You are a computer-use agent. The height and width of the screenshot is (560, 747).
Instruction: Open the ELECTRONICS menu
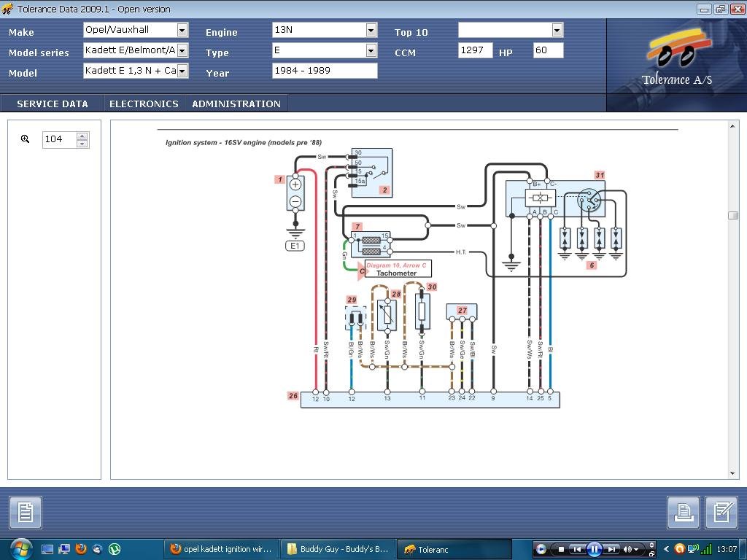click(x=144, y=104)
